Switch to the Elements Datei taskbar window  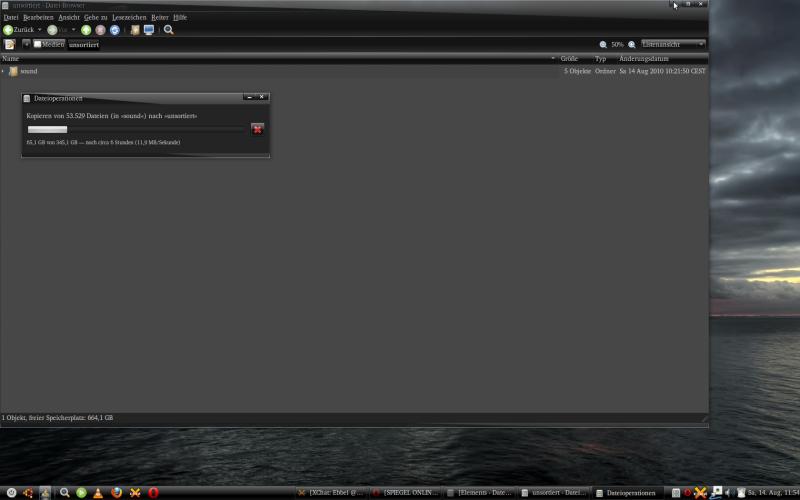479,493
